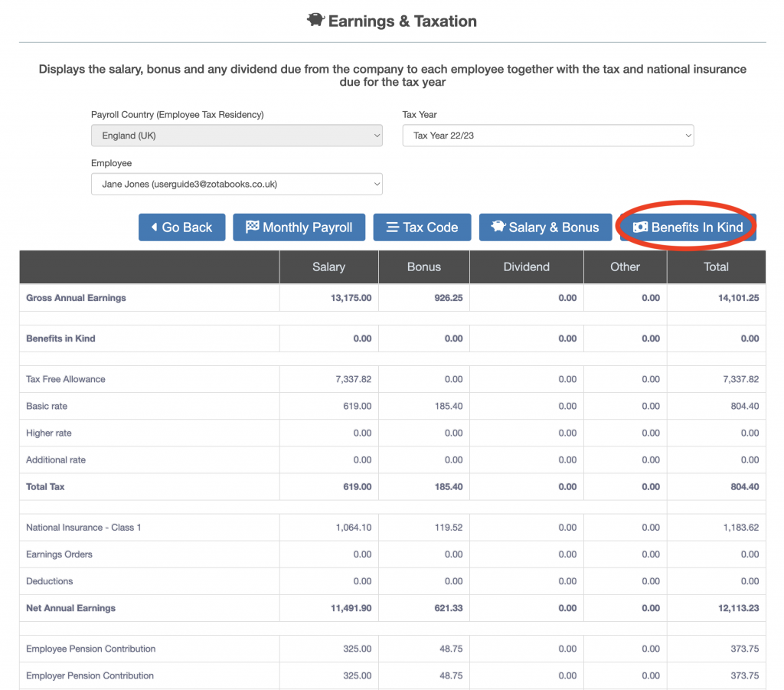The image size is (784, 690).
Task: Click the Gross Annual Earnings row label
Action: coord(76,298)
